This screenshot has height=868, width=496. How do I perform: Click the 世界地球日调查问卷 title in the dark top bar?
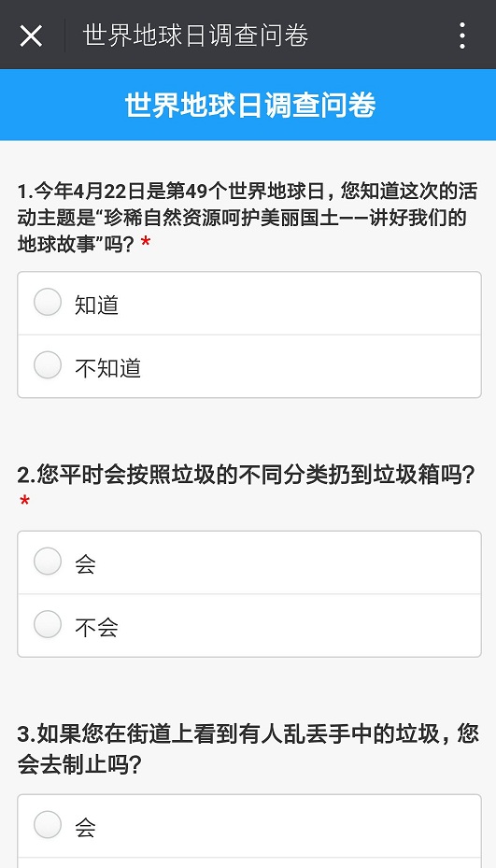coord(195,36)
